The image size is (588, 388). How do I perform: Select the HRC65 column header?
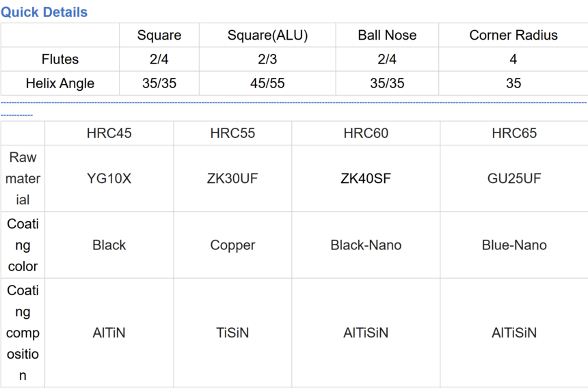(x=514, y=133)
